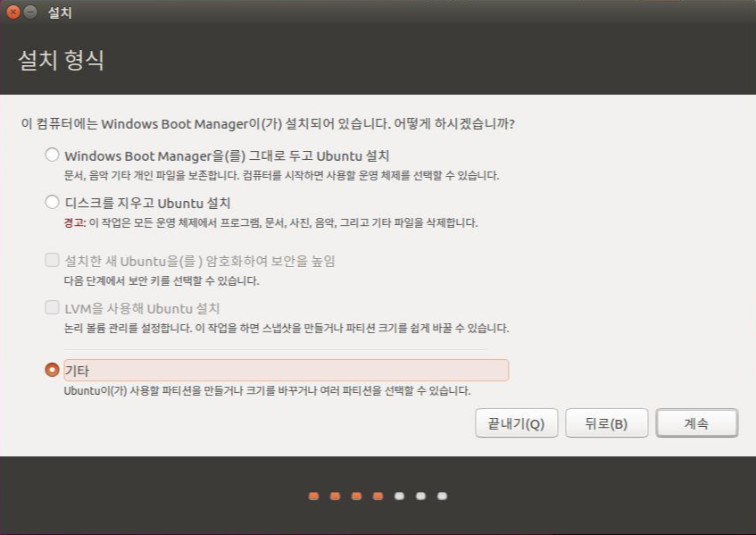The width and height of the screenshot is (756, 535).
Task: Go back with 뒤로(B) button
Action: 607,423
